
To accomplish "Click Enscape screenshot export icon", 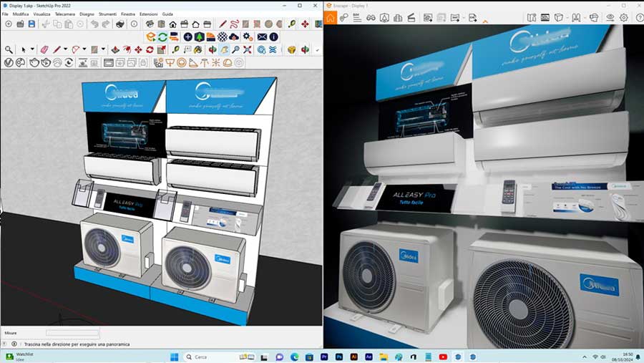I will [x=428, y=18].
